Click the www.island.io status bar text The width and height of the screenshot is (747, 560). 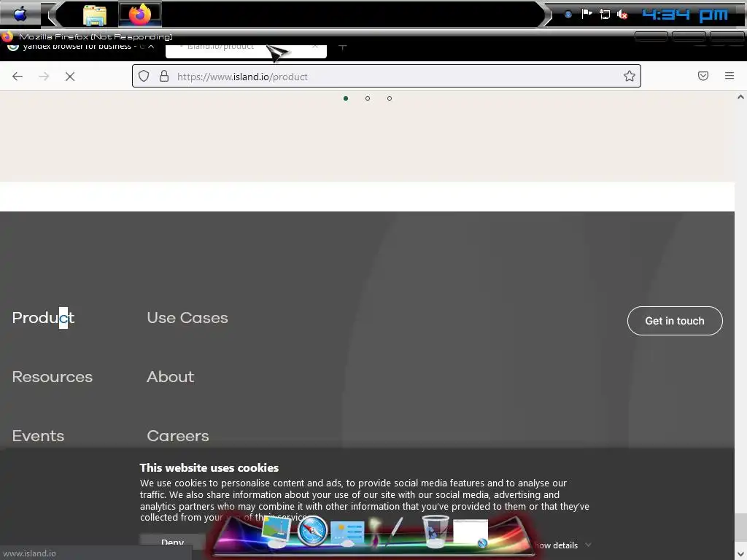tap(29, 553)
